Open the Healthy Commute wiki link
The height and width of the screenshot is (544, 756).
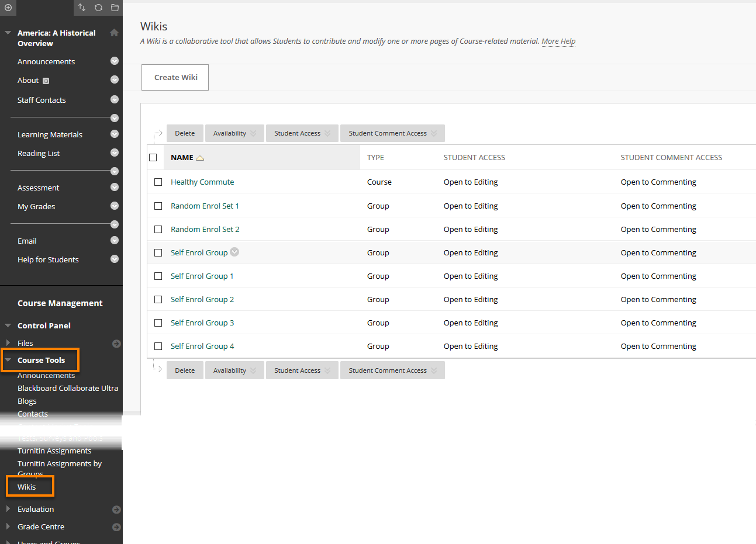202,182
